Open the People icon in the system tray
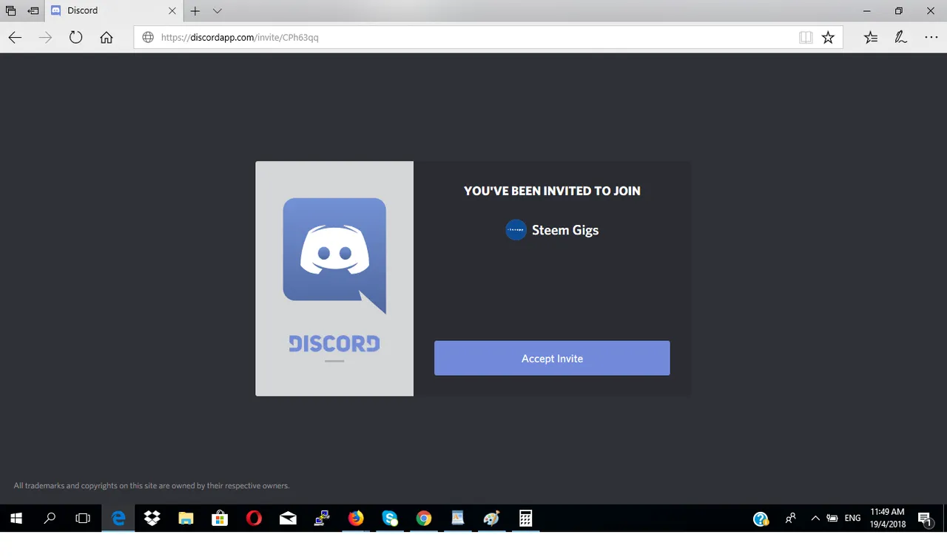The height and width of the screenshot is (560, 947). tap(791, 519)
